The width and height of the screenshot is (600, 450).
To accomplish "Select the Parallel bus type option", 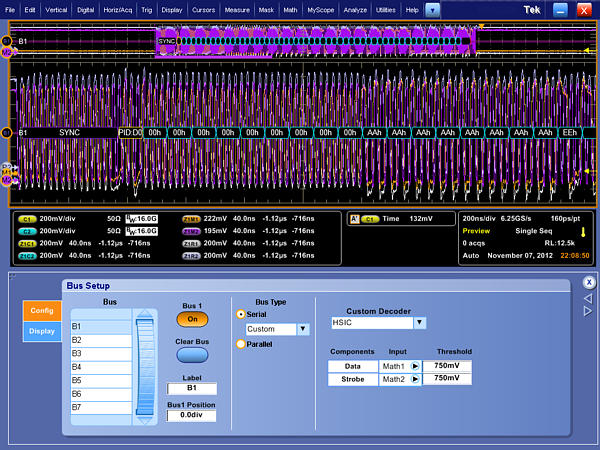I will click(241, 344).
